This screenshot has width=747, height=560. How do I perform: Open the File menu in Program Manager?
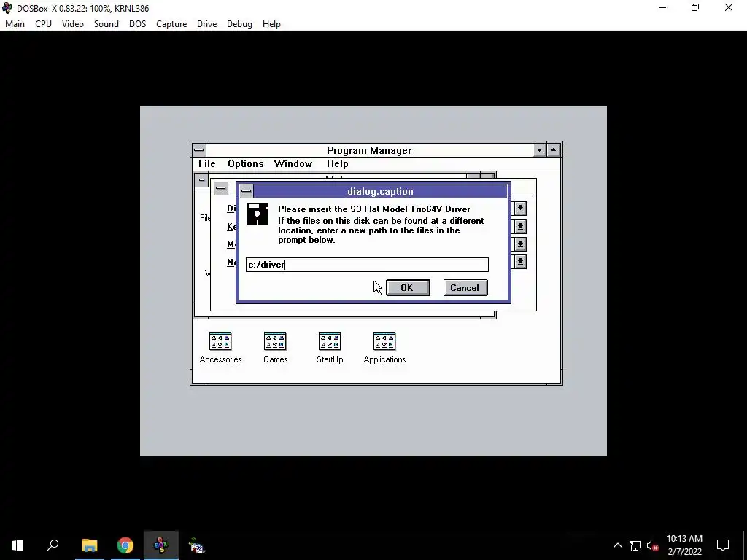click(206, 164)
